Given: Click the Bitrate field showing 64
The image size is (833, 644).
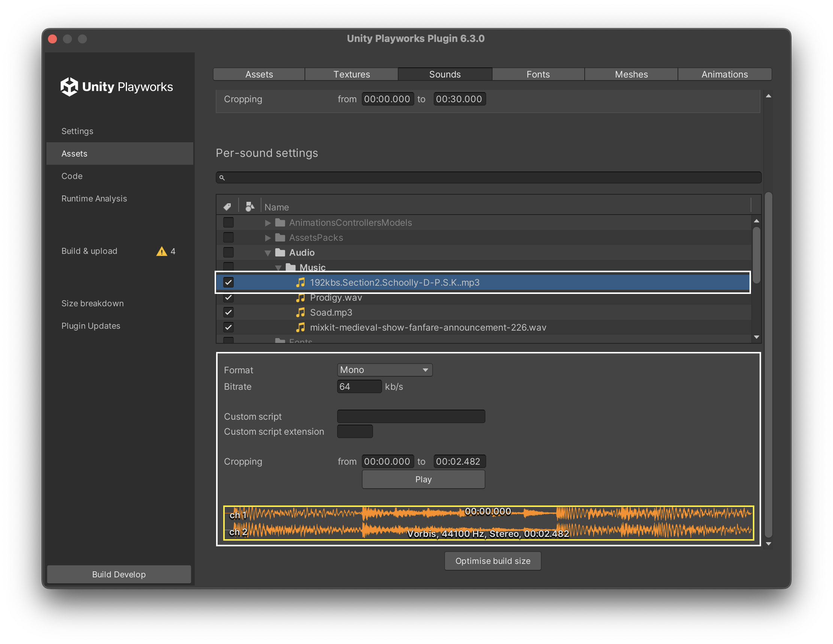Looking at the screenshot, I should pos(359,387).
